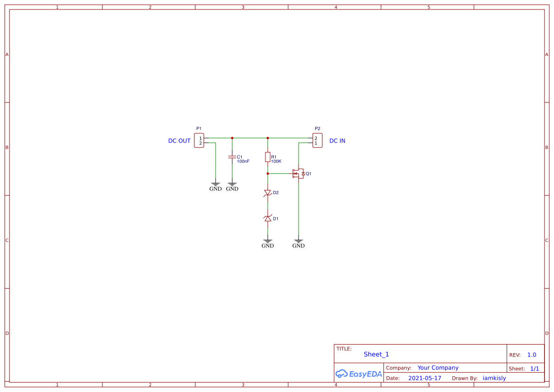Click the connector P1 symbol
This screenshot has width=554, height=392.
tap(200, 140)
